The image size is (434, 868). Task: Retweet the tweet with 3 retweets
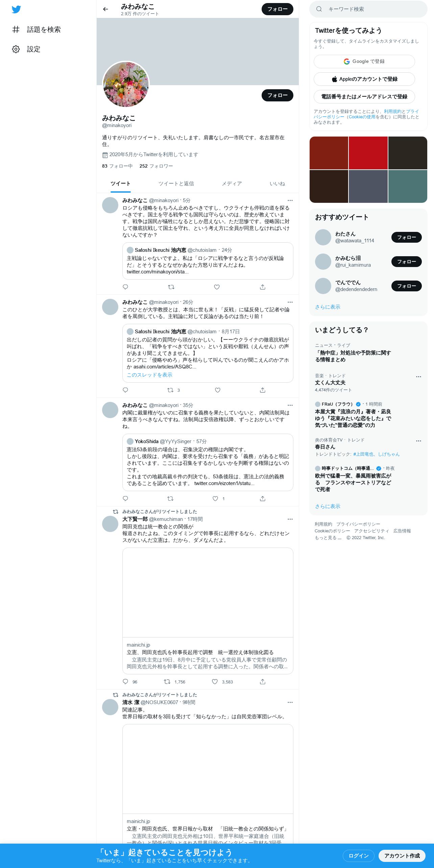pyautogui.click(x=170, y=390)
